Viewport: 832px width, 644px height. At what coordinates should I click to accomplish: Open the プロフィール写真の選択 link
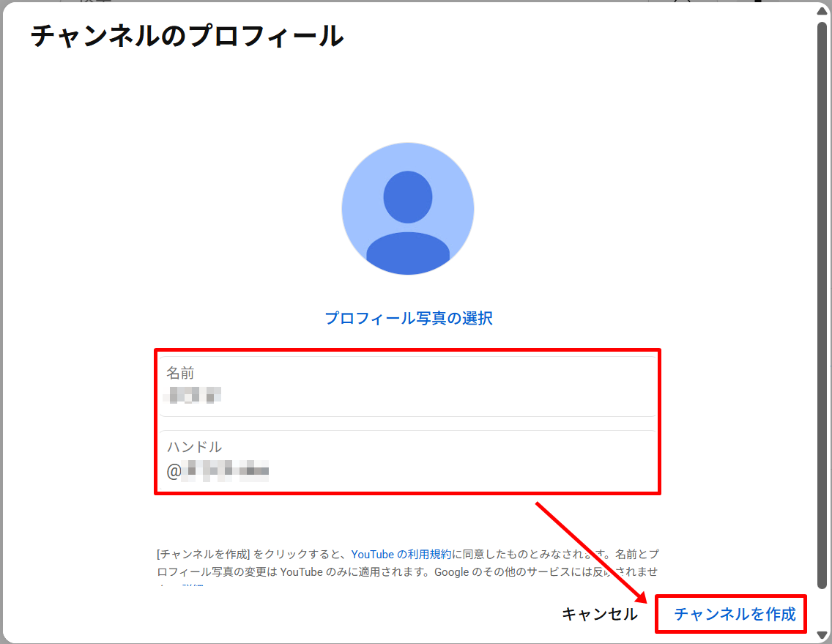tap(408, 318)
